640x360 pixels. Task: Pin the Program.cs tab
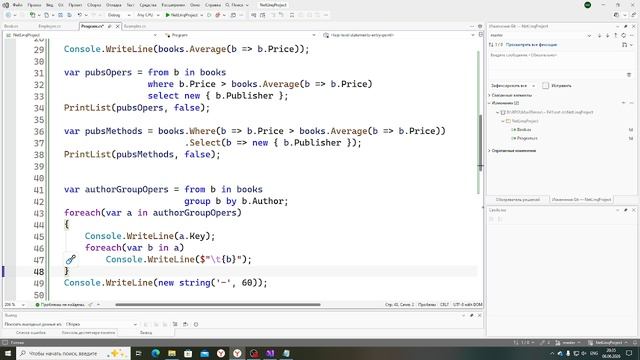[109, 26]
